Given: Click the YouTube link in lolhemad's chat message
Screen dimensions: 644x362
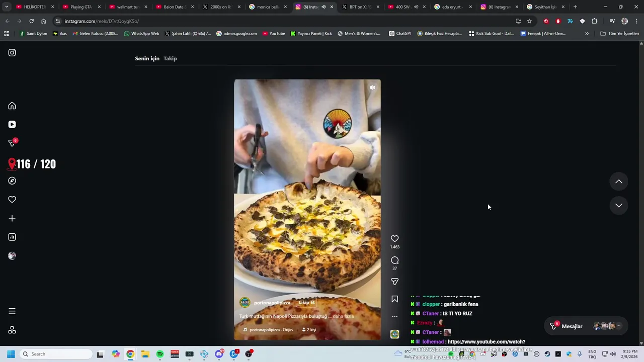Looking at the screenshot, I should [486, 342].
